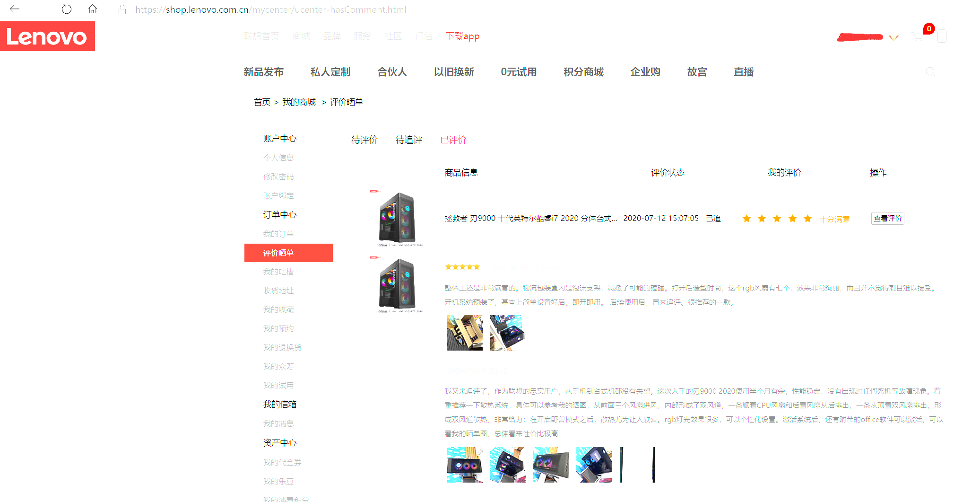
Task: Open 我的试用 in the sidebar
Action: [278, 385]
